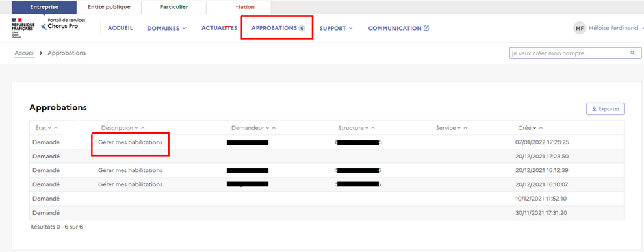Select the Service column header

(x=446, y=128)
